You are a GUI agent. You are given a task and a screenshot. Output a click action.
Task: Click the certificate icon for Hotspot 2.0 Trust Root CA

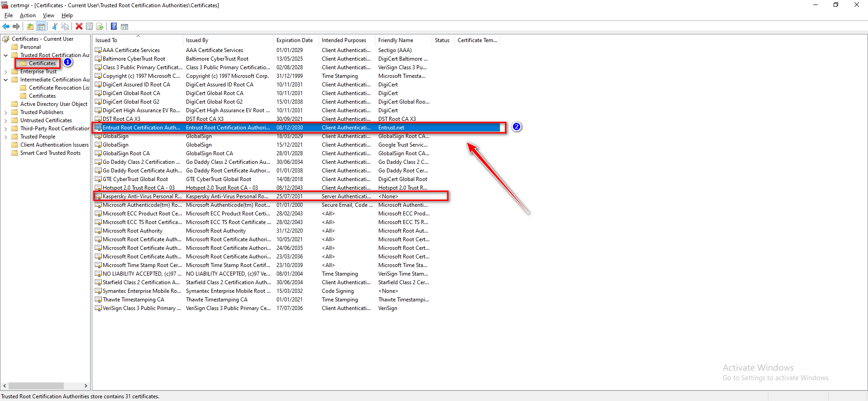[x=98, y=188]
